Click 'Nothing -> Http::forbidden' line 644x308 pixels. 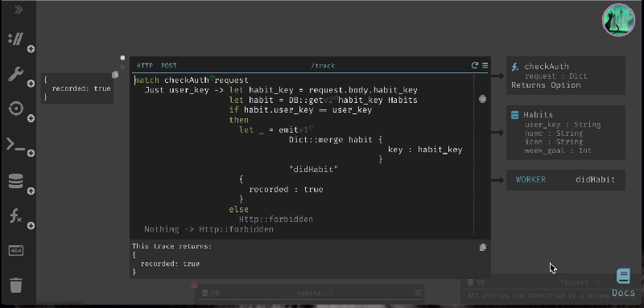click(x=208, y=229)
